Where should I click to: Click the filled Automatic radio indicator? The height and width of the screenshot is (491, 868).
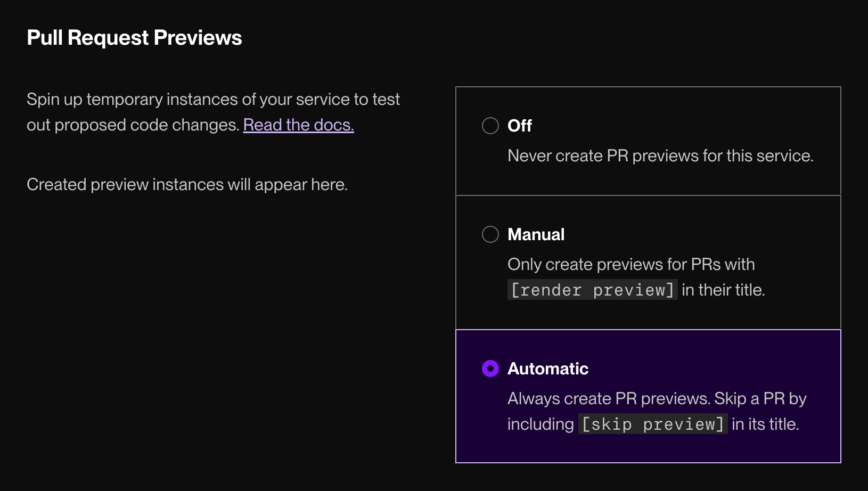[490, 369]
